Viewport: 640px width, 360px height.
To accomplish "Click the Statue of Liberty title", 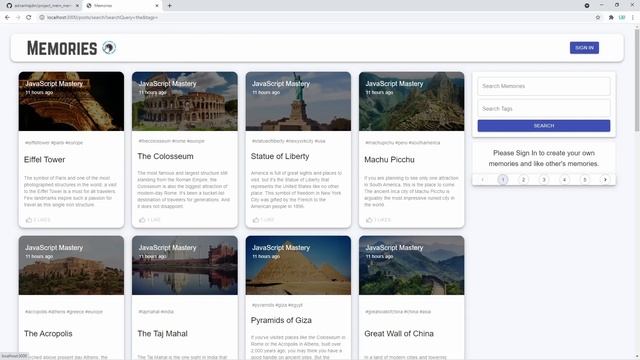I will (280, 156).
